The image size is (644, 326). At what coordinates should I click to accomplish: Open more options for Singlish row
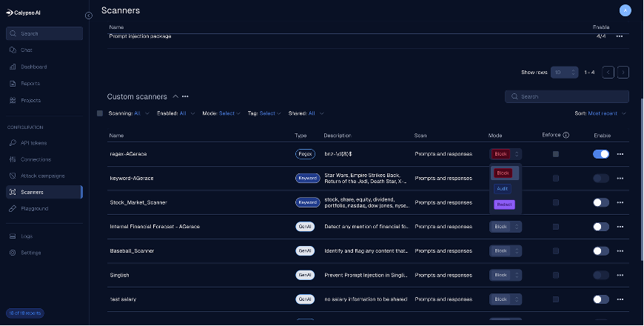(x=620, y=275)
